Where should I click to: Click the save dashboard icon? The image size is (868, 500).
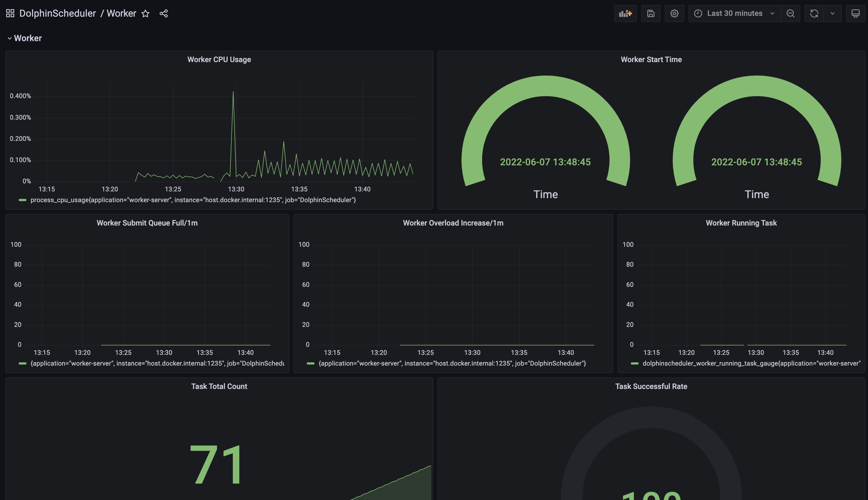tap(650, 13)
